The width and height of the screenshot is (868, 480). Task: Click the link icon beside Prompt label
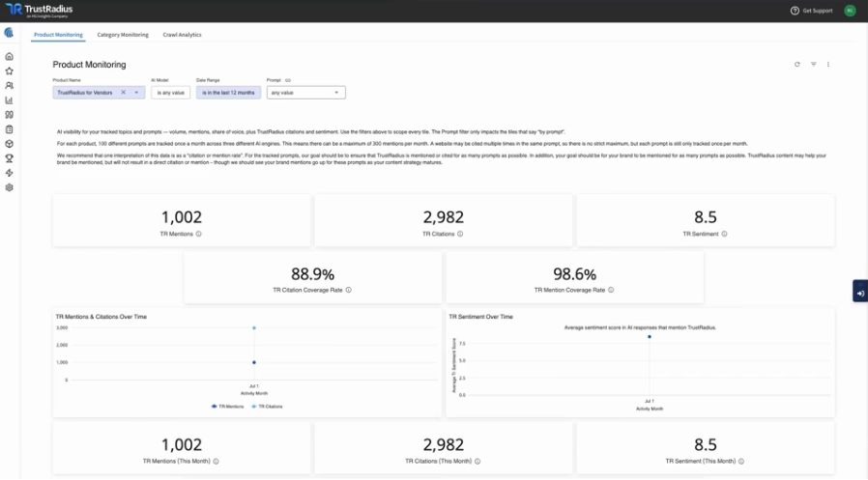(x=288, y=80)
